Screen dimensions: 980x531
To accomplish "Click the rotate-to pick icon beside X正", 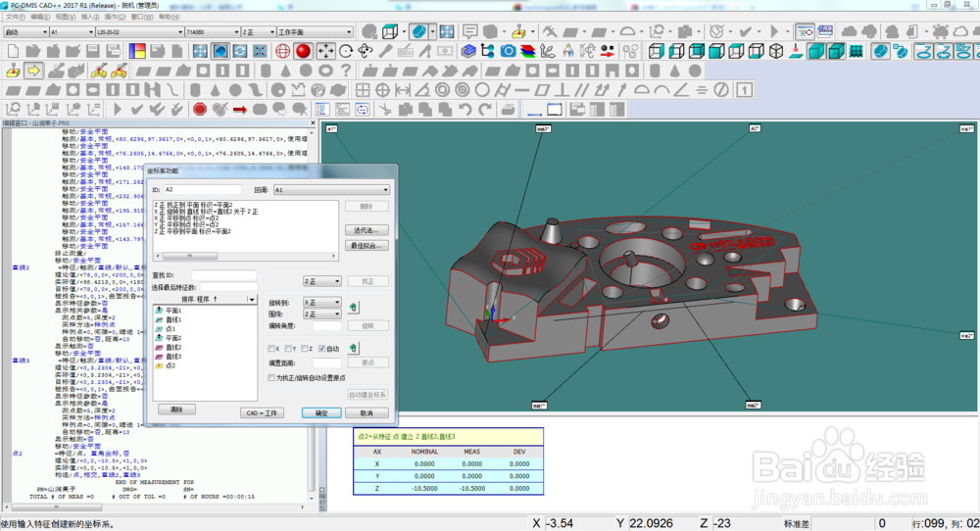I will (x=353, y=307).
